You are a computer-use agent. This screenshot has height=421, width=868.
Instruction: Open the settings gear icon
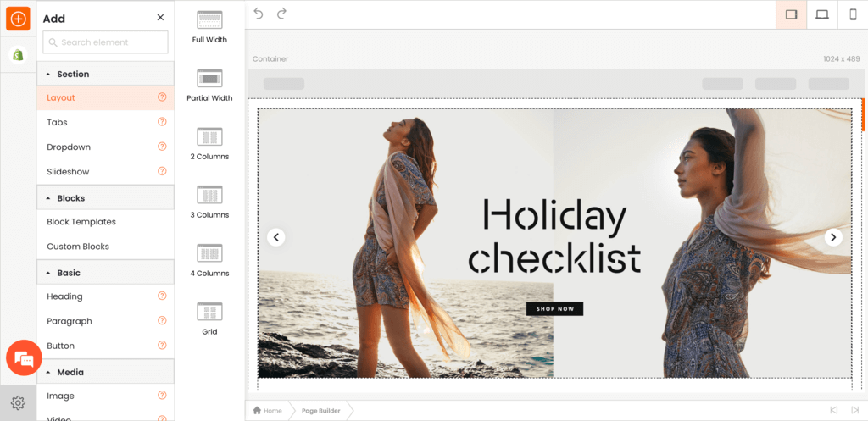(18, 402)
